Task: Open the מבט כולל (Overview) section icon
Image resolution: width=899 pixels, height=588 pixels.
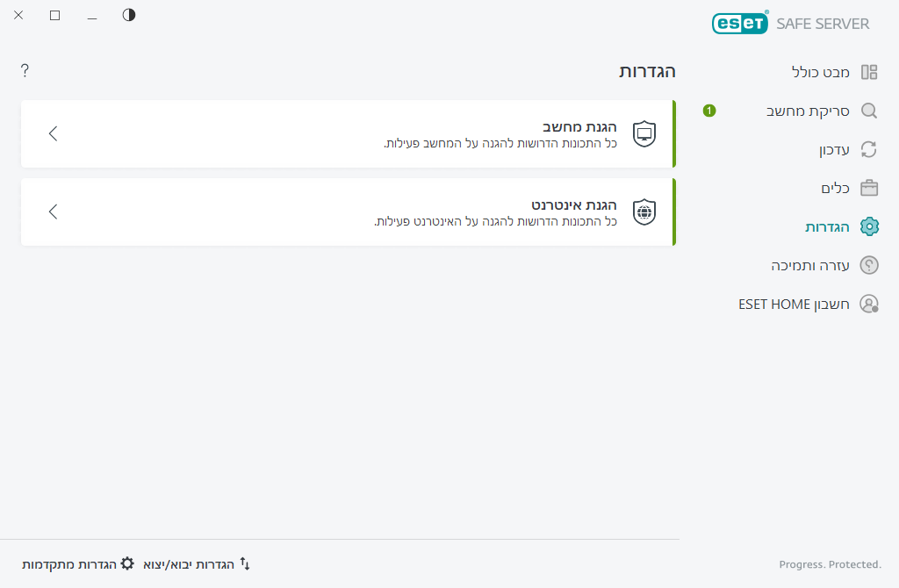Action: tap(869, 72)
